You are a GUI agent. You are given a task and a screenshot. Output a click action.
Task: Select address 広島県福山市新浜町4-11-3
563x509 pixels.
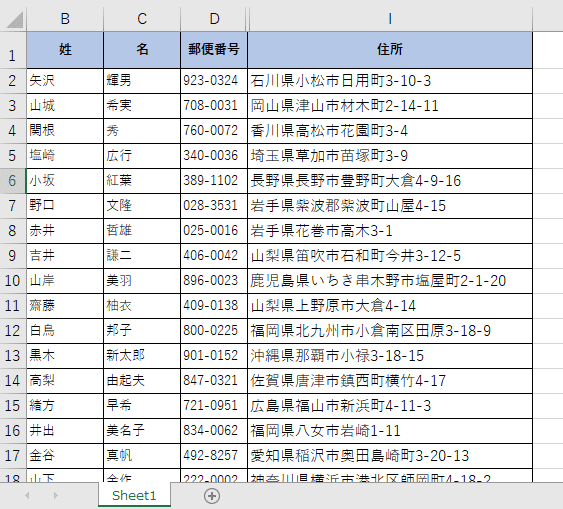(390, 406)
